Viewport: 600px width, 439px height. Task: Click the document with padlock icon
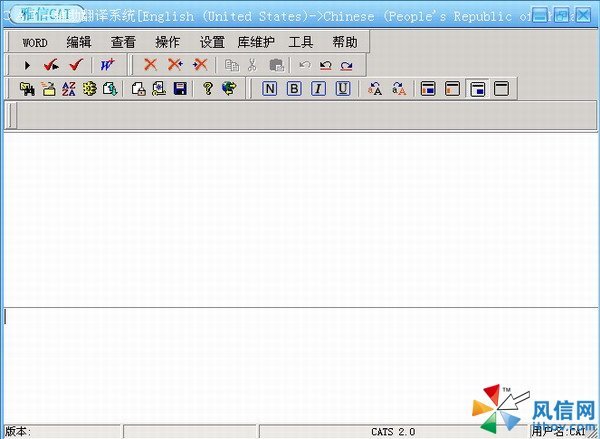point(138,89)
